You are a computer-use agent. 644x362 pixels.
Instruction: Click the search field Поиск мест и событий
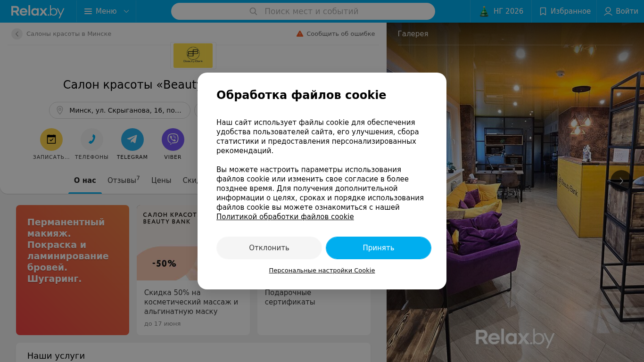pos(303,11)
